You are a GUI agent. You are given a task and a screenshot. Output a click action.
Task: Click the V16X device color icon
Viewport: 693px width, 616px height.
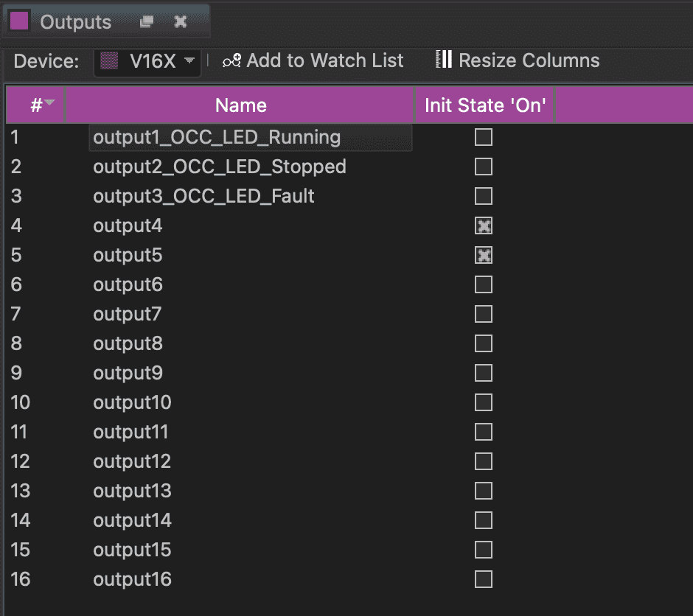coord(108,61)
